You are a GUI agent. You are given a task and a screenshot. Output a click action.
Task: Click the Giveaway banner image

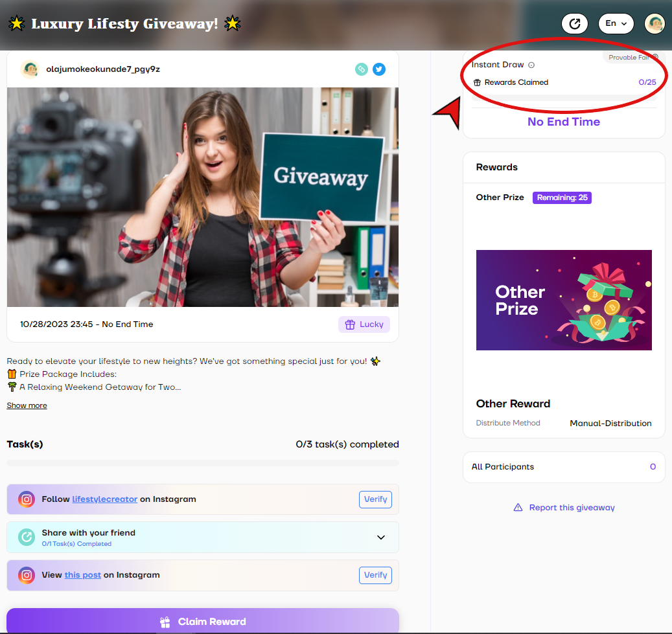[x=203, y=197]
